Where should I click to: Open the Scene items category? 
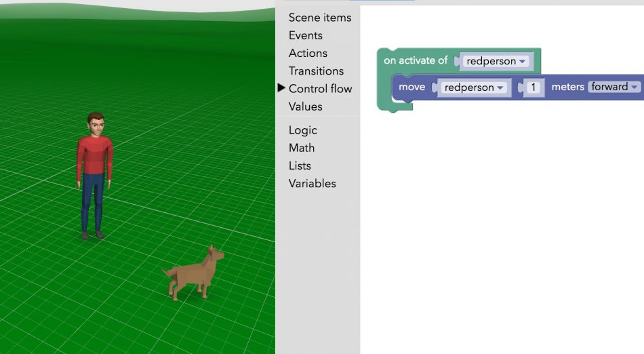click(x=319, y=18)
